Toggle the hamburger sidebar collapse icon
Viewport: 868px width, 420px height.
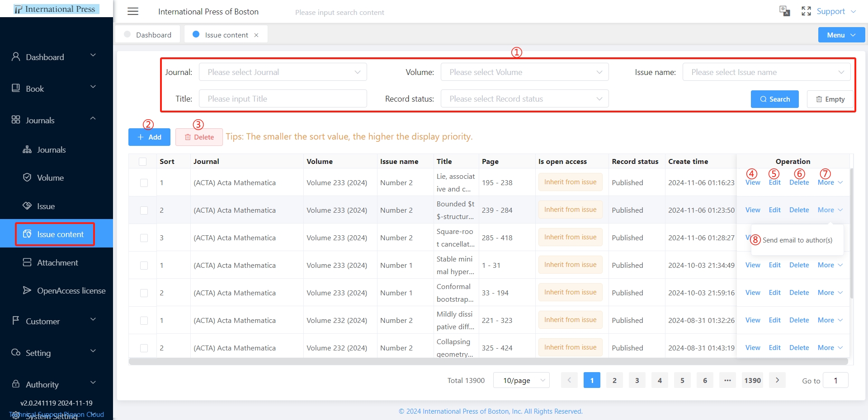coord(133,11)
